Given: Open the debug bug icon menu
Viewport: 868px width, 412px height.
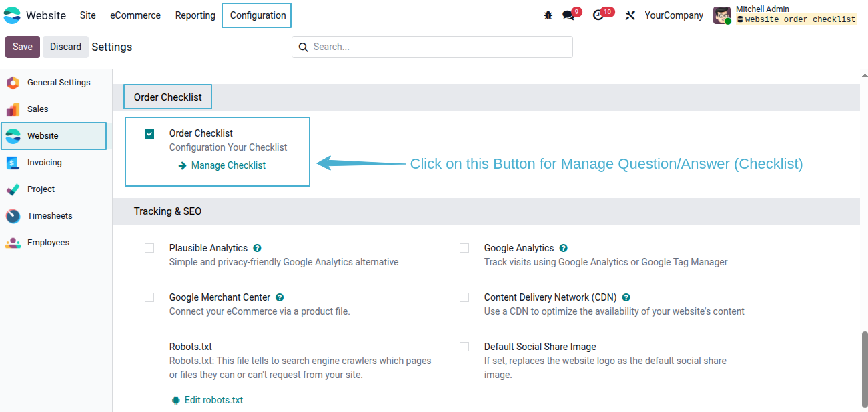Looking at the screenshot, I should pos(548,15).
